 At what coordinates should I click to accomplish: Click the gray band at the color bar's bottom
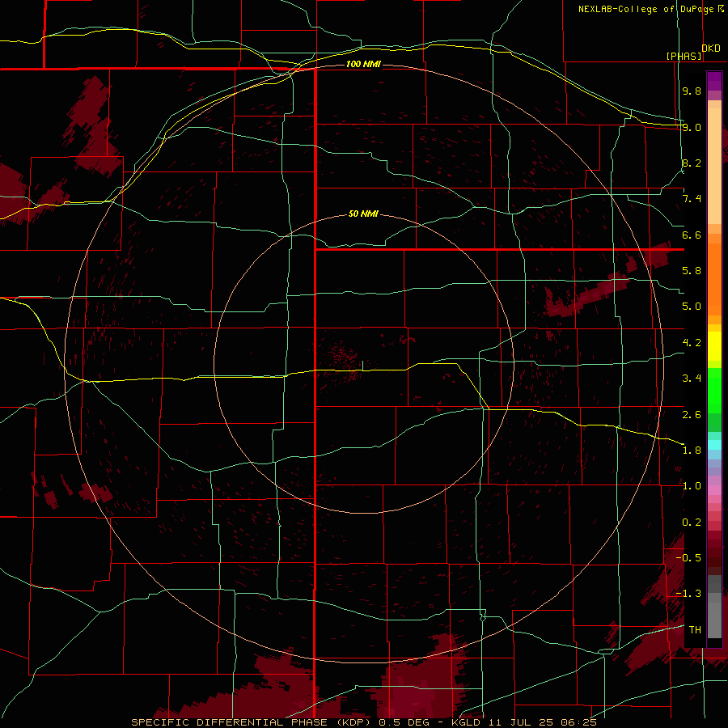714,616
